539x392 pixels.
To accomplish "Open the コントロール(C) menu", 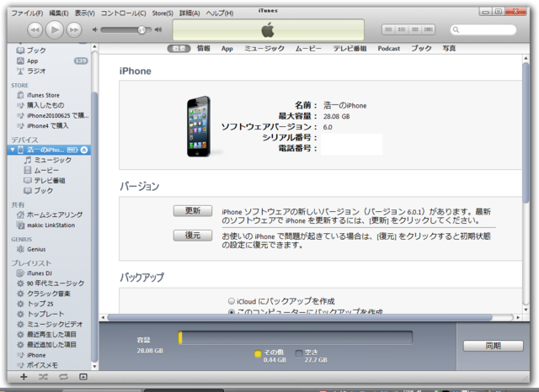I will click(123, 13).
